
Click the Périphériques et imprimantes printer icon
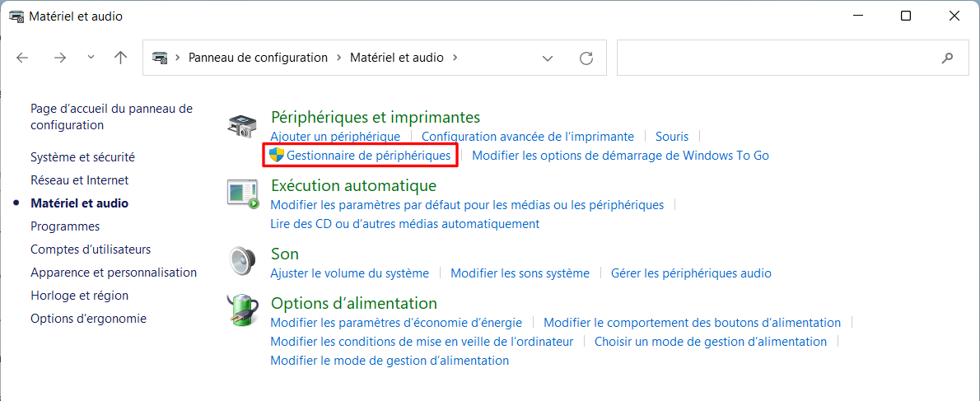242,127
